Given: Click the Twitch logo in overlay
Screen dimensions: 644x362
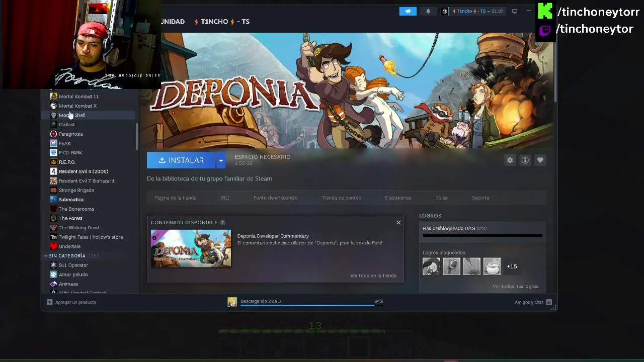Looking at the screenshot, I should tap(545, 30).
